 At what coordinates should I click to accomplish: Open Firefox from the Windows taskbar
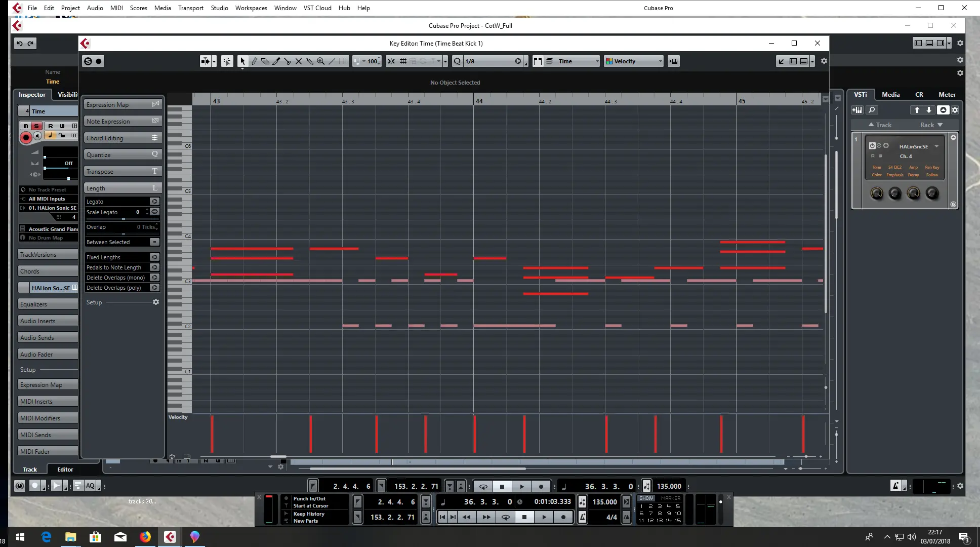pyautogui.click(x=145, y=537)
